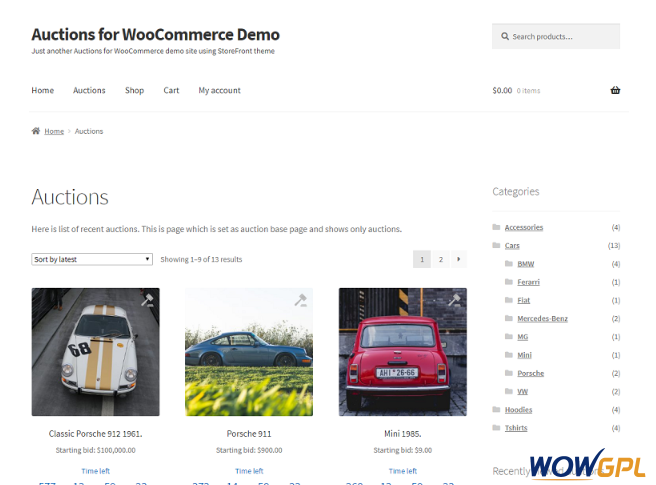Open the Accessories category link
The height and width of the screenshot is (485, 656).
tap(524, 227)
